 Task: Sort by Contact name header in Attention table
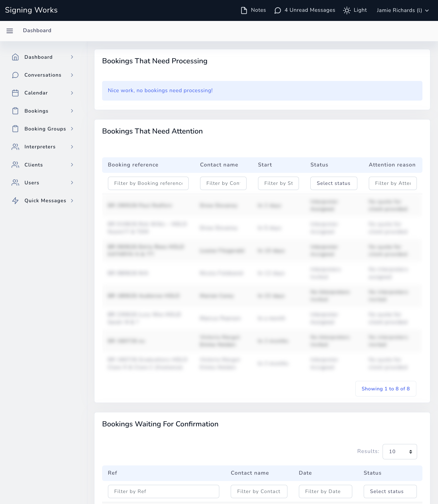pos(219,165)
